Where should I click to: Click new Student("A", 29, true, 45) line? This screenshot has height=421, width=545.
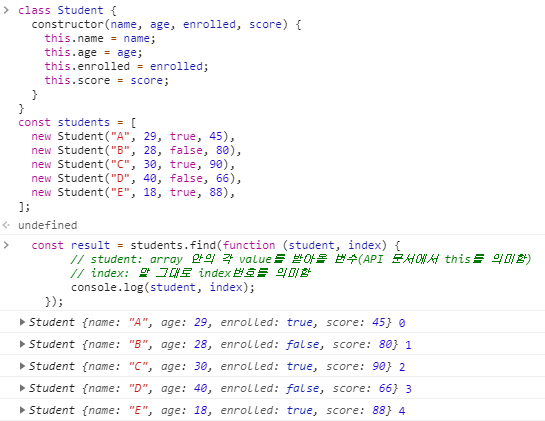tap(133, 136)
